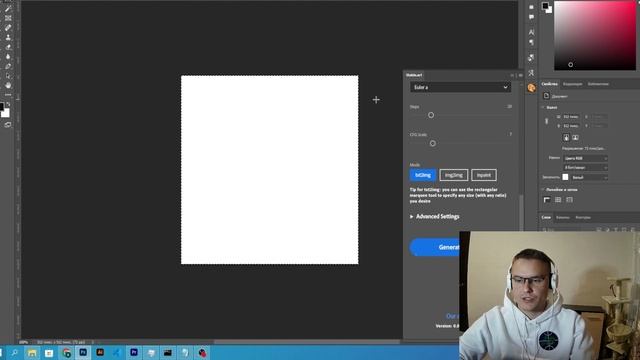Open the canvas fill dropdown (Белый)
The image size is (640, 360).
[x=589, y=178]
